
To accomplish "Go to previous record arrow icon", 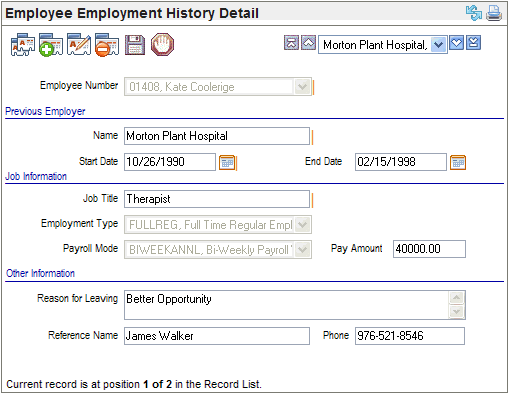I will [308, 43].
